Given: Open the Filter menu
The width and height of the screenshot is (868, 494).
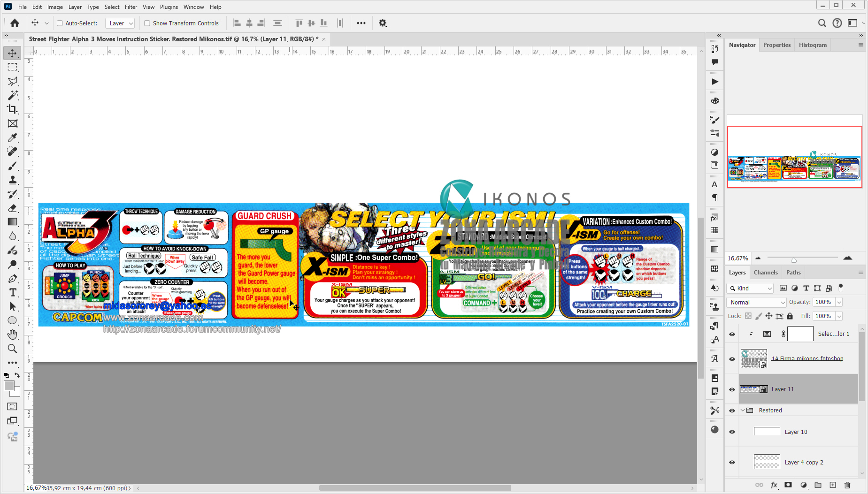Looking at the screenshot, I should click(x=131, y=7).
